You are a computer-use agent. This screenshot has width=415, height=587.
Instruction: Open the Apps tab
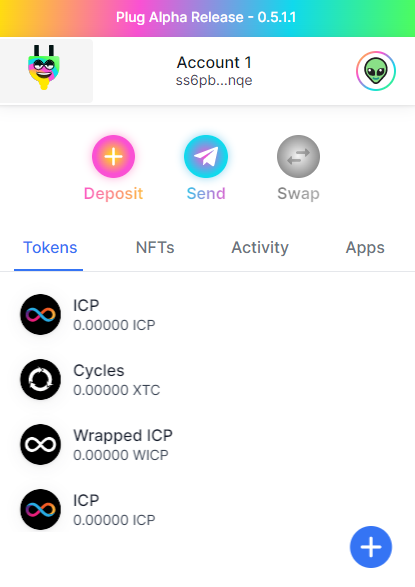pos(365,247)
